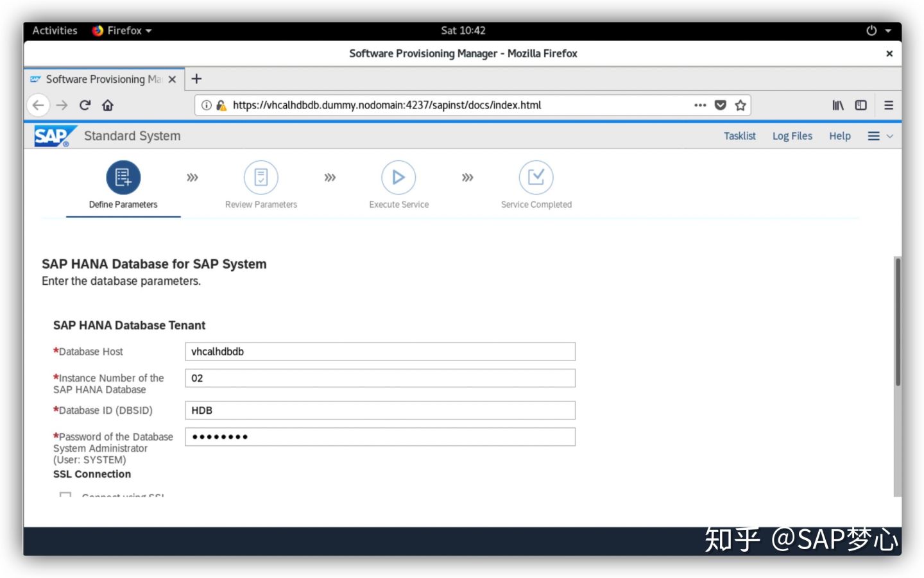
Task: Click the Define Parameters step label
Action: [x=123, y=205]
